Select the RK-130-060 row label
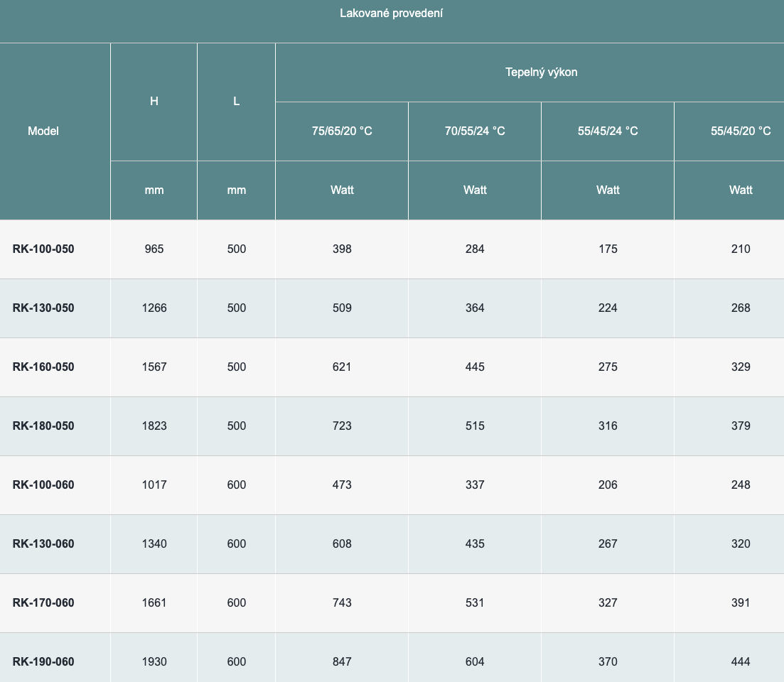 pyautogui.click(x=43, y=543)
